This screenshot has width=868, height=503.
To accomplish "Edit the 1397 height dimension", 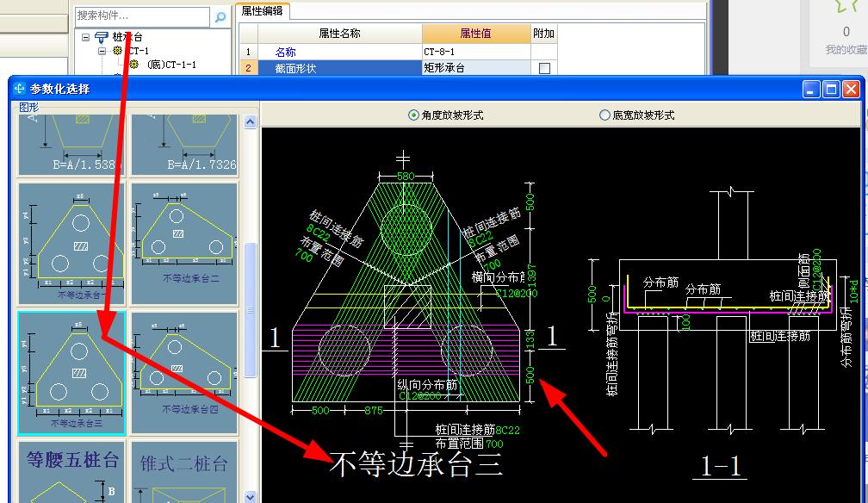I will pos(531,276).
